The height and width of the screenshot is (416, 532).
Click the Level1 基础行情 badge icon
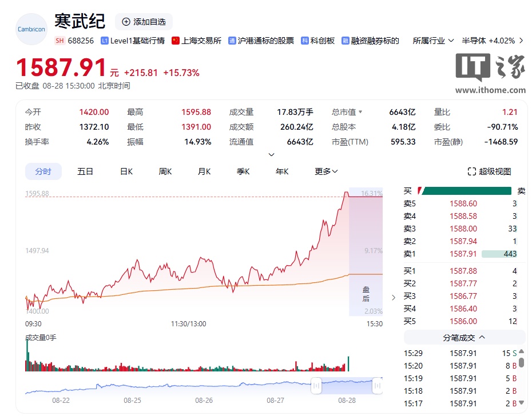coord(105,41)
